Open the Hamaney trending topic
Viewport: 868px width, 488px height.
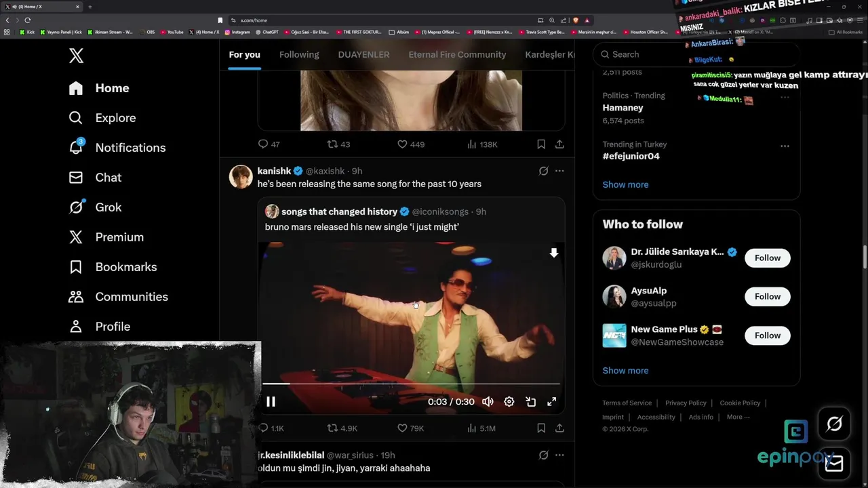click(x=623, y=108)
